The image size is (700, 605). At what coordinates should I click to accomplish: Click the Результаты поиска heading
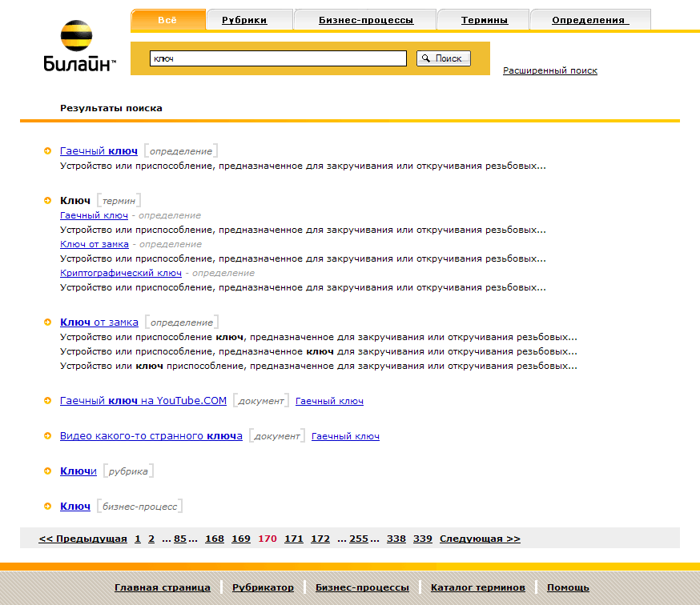(111, 108)
